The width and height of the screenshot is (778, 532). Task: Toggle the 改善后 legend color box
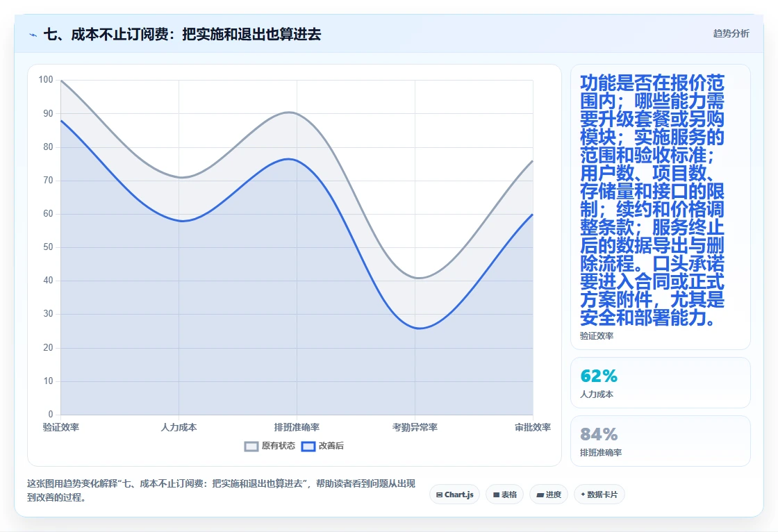click(308, 446)
